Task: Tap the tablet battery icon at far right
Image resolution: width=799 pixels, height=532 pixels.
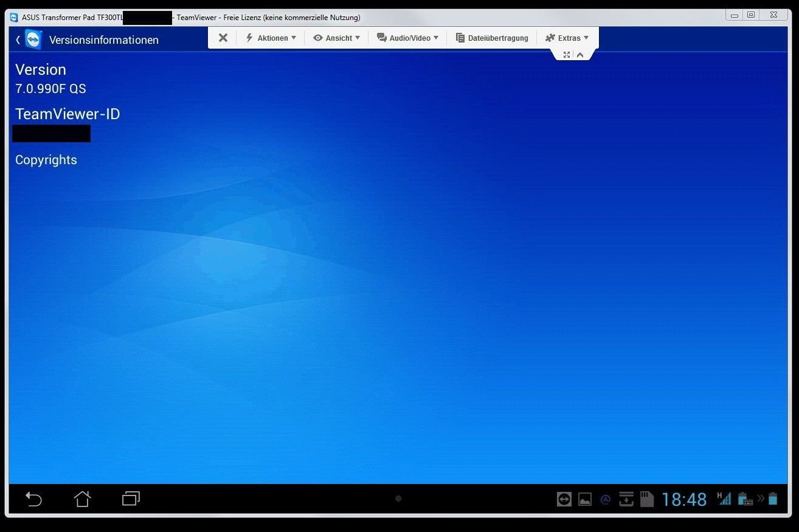Action: point(773,499)
